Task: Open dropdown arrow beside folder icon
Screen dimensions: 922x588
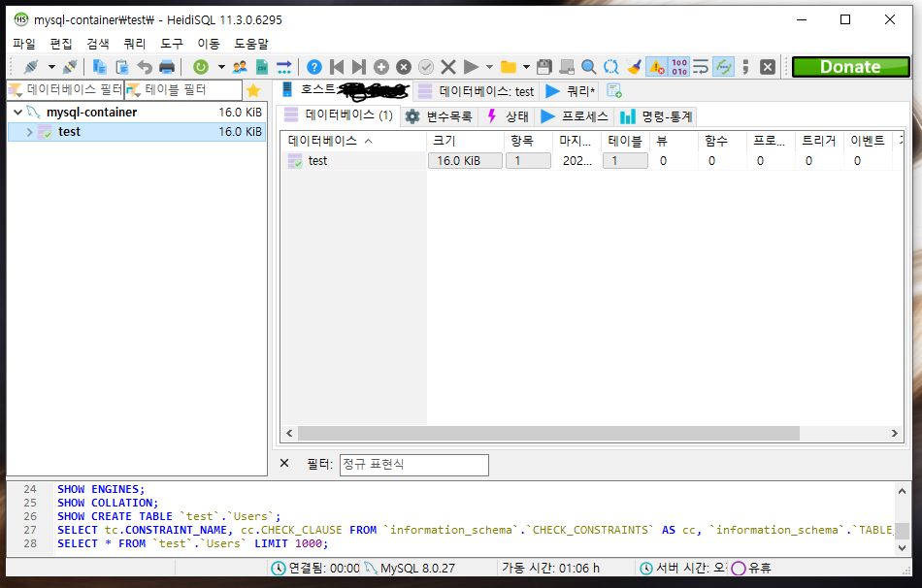Action: (526, 67)
